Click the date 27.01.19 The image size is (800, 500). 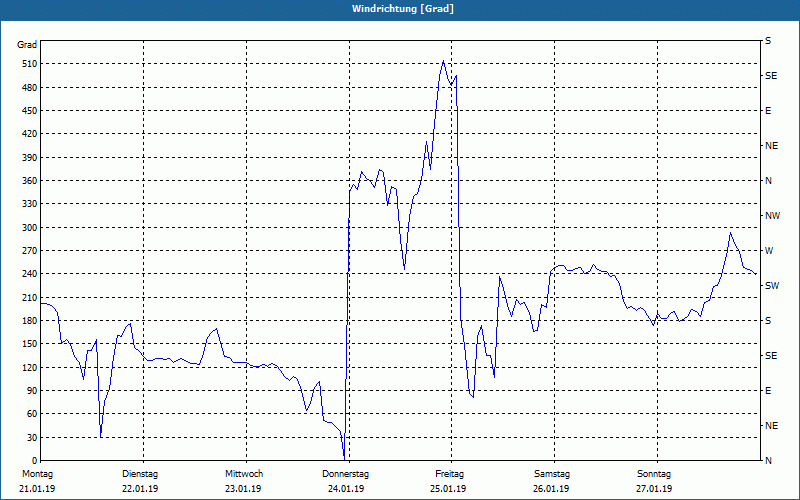coord(654,489)
